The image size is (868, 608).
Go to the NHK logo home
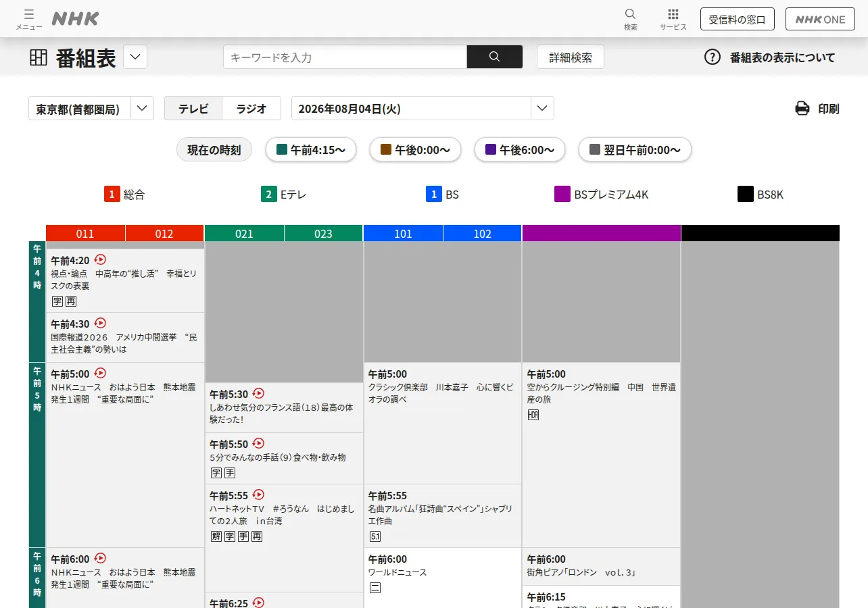coord(75,19)
